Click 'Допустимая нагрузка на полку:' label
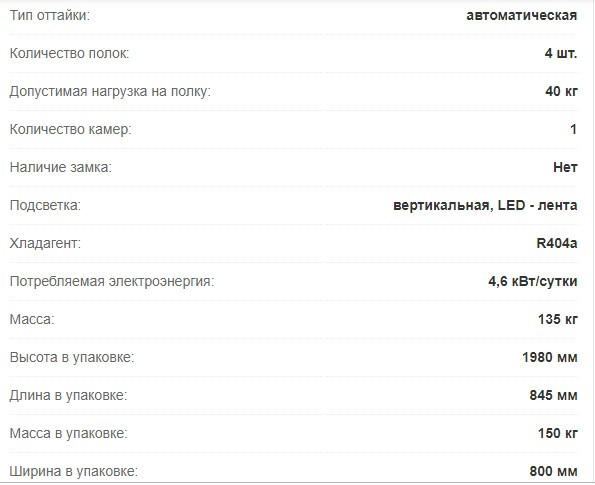 pos(110,91)
